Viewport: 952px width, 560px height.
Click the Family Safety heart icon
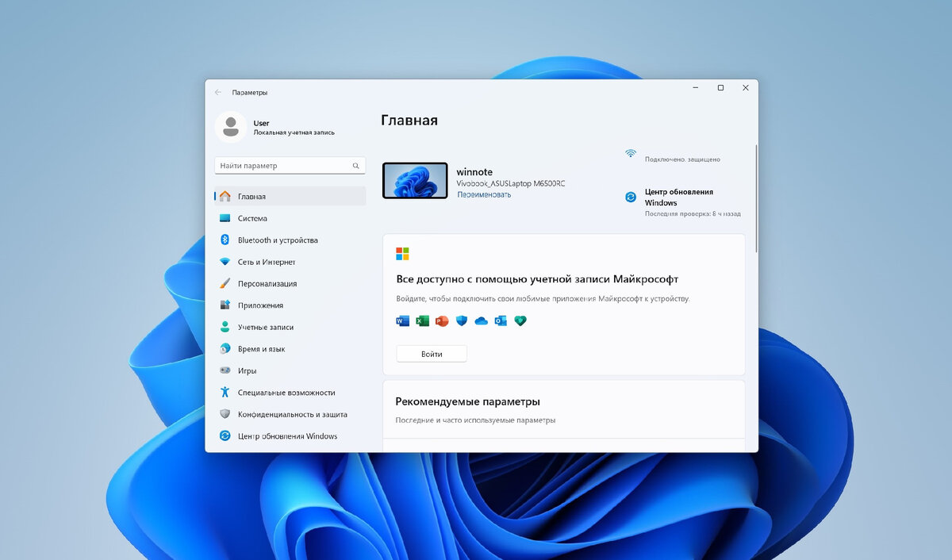pyautogui.click(x=520, y=321)
